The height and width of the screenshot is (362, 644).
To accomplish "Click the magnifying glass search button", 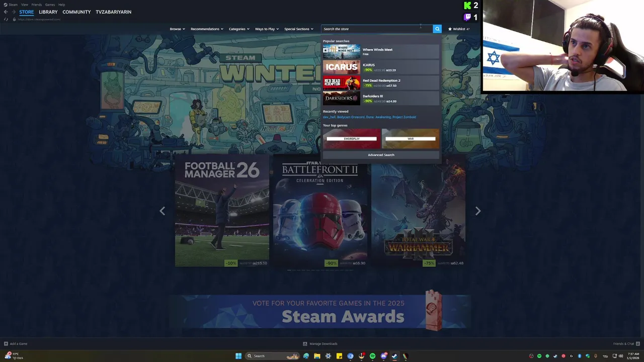I will 437,29.
